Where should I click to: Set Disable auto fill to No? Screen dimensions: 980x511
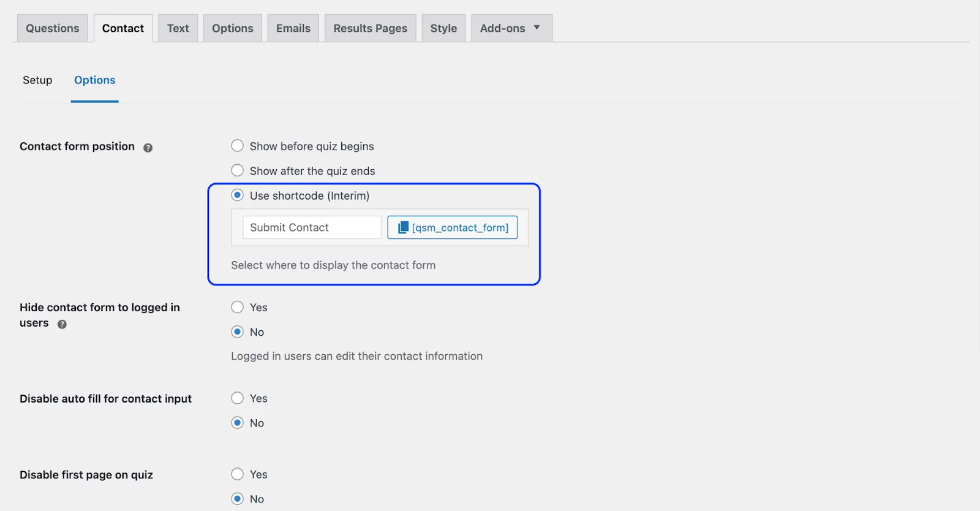coord(238,423)
